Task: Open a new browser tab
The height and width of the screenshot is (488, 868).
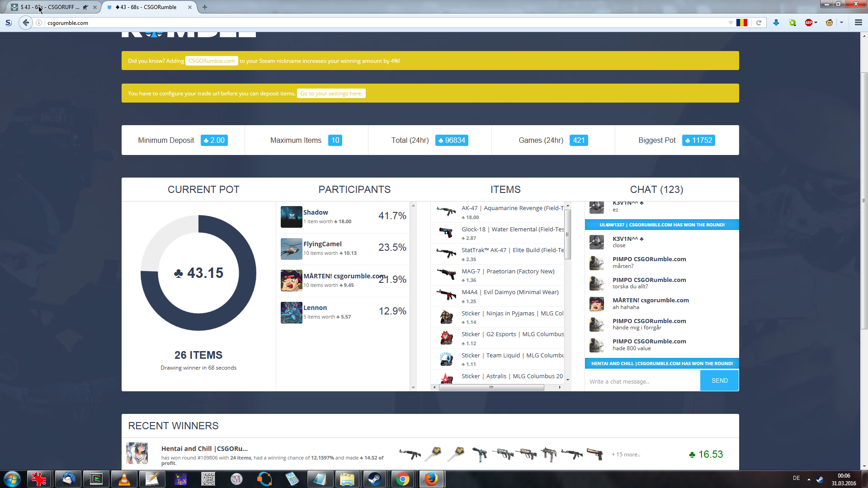Action: point(205,7)
